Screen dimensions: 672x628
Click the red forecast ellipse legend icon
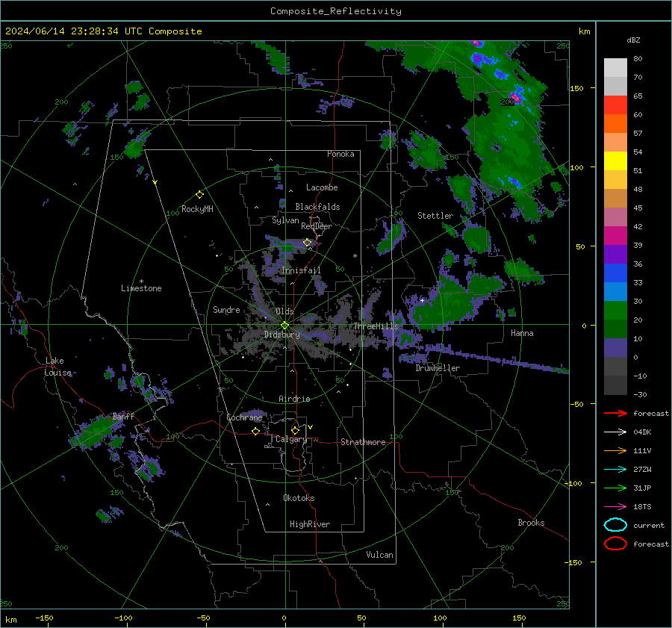coord(615,544)
